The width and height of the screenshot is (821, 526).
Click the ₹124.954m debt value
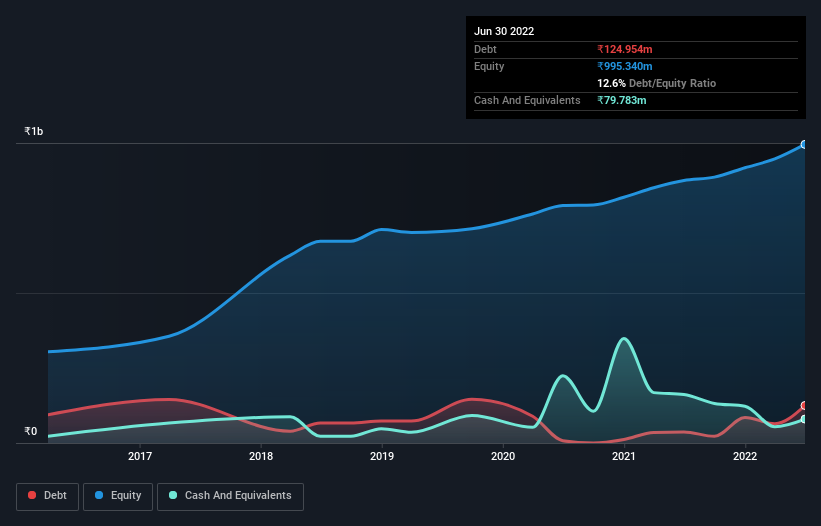(625, 49)
